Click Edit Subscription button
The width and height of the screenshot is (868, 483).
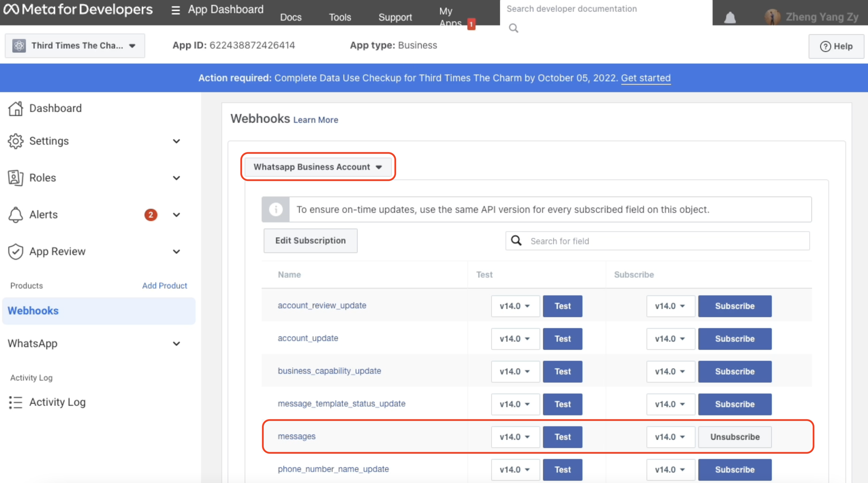pos(309,240)
